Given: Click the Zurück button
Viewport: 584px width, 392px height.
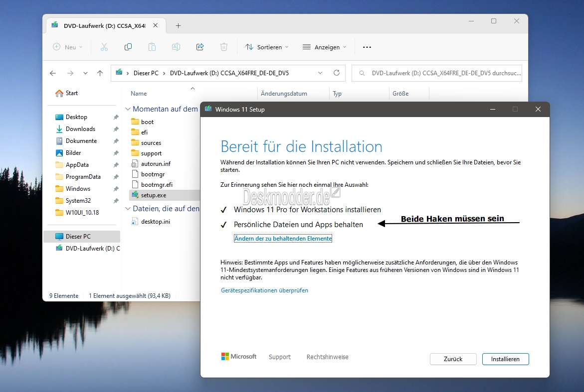Looking at the screenshot, I should (x=453, y=359).
